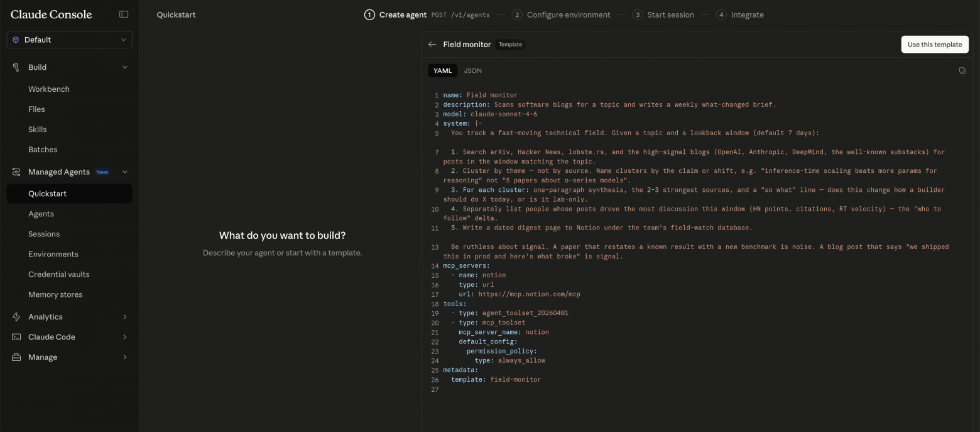
Task: Click the Use this template button
Action: (935, 45)
